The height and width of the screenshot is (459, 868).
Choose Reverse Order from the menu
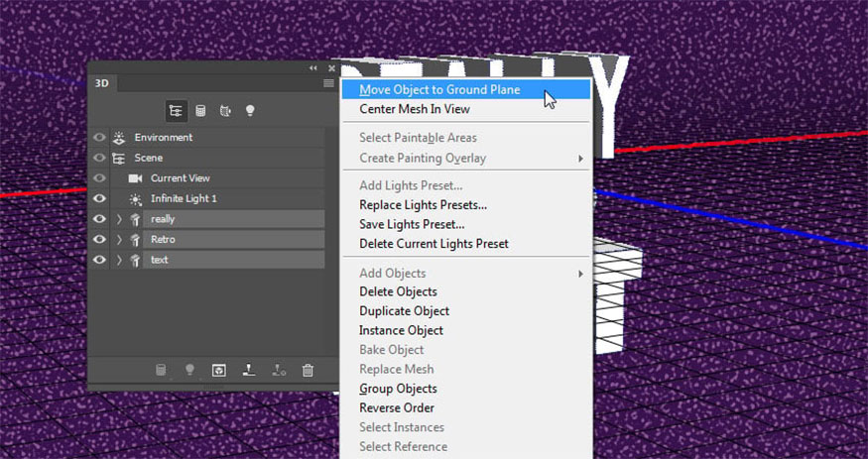coord(466,407)
